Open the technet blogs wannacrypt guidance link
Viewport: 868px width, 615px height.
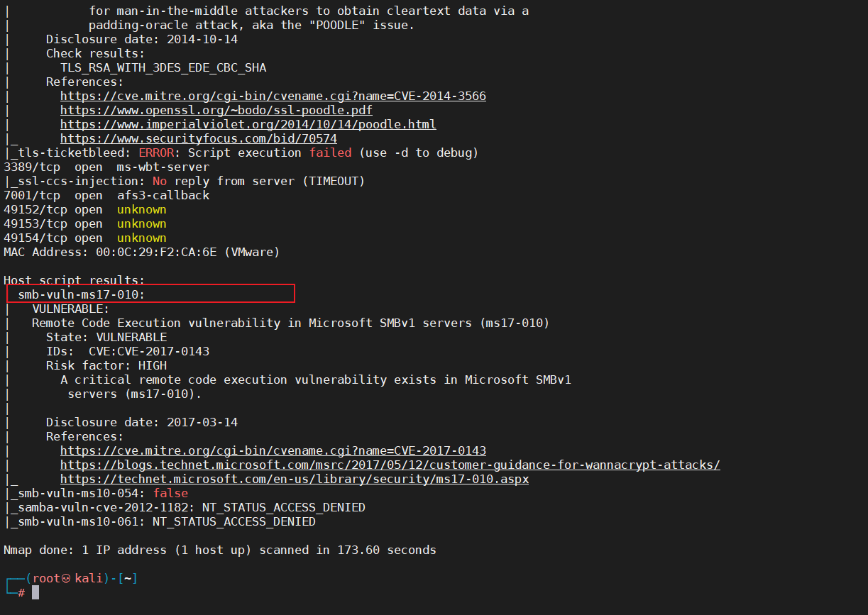[x=390, y=465]
